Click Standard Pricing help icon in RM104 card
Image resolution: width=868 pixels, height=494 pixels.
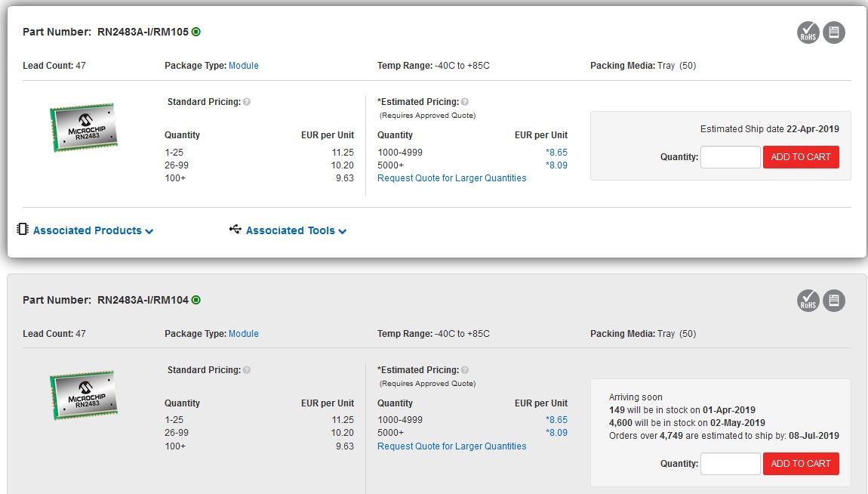pyautogui.click(x=247, y=370)
